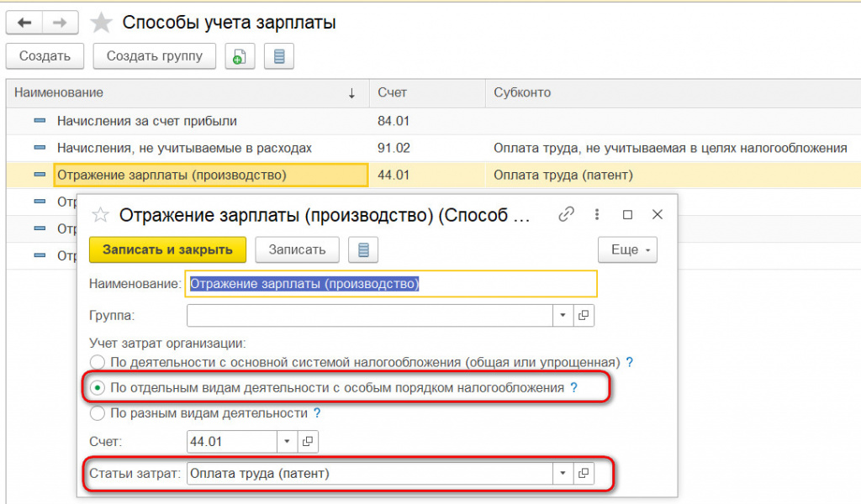Go back with the left arrow button
The height and width of the screenshot is (504, 861).
click(x=24, y=23)
